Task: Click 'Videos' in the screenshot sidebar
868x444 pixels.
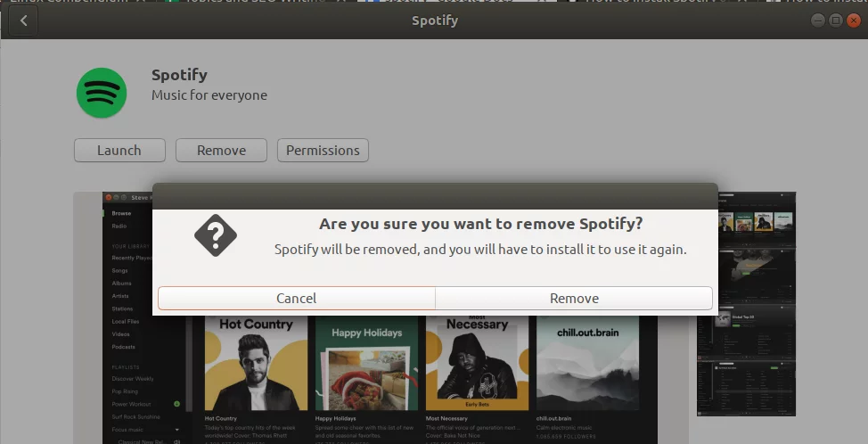Action: pyautogui.click(x=120, y=334)
